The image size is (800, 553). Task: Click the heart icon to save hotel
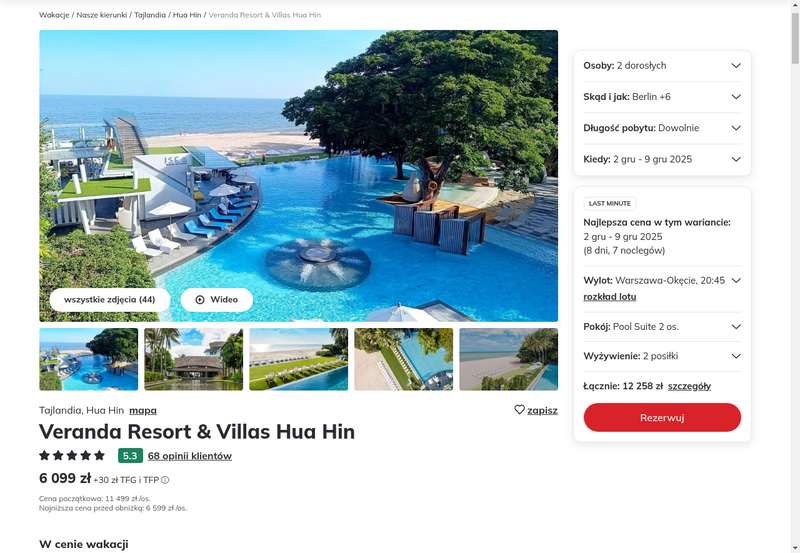pos(519,410)
